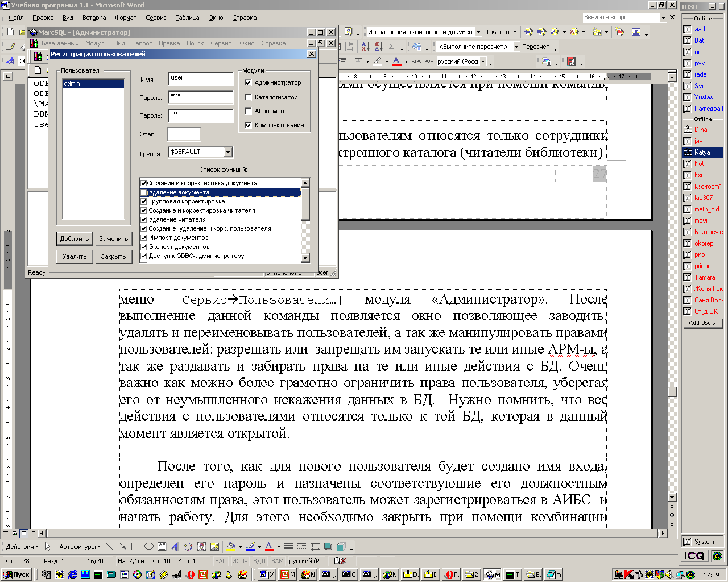The width and height of the screenshot is (728, 582).
Task: Uncheck Импорт документов function
Action: (144, 238)
